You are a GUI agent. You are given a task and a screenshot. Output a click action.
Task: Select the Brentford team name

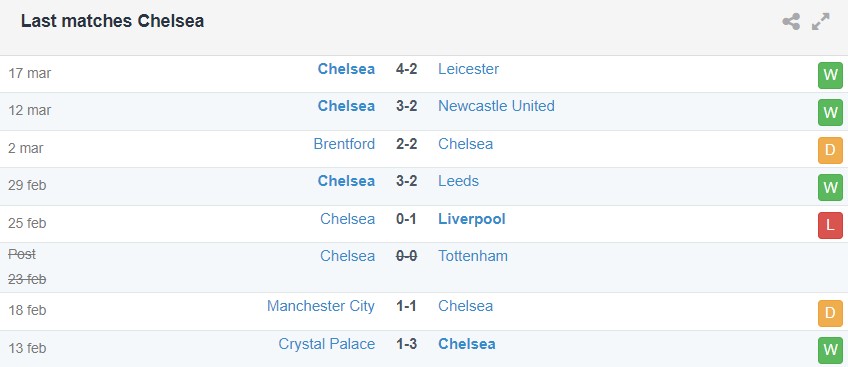344,144
